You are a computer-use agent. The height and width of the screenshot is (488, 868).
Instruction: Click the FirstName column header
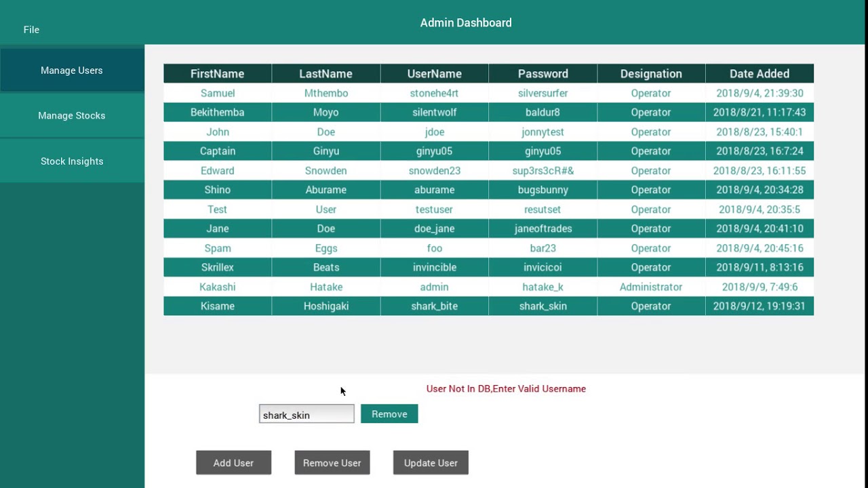pyautogui.click(x=217, y=74)
